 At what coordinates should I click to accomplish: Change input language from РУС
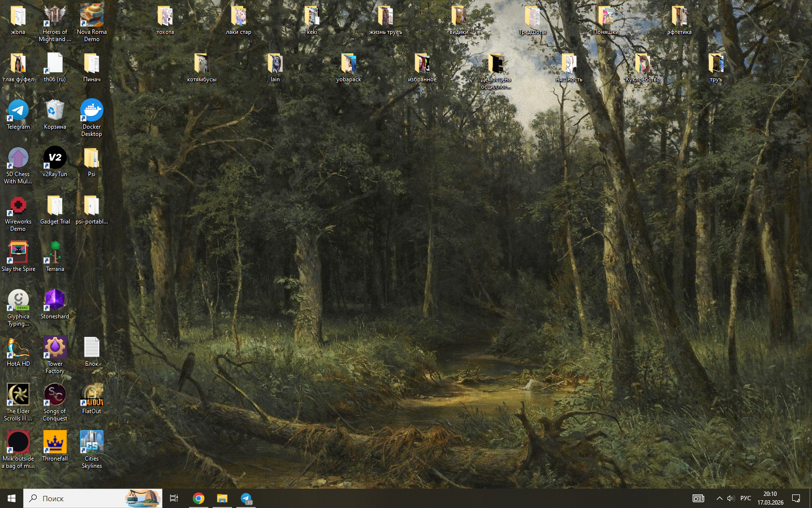[x=746, y=498]
